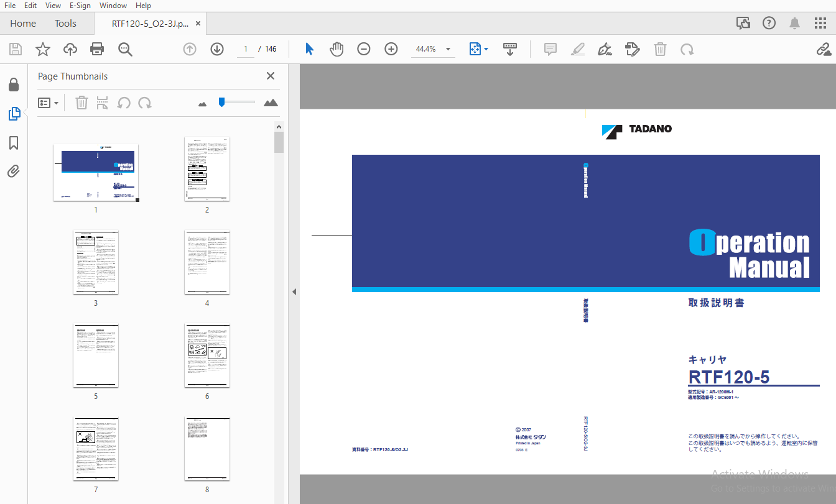Image resolution: width=836 pixels, height=504 pixels.
Task: Select page 6 thumbnail
Action: tap(207, 355)
